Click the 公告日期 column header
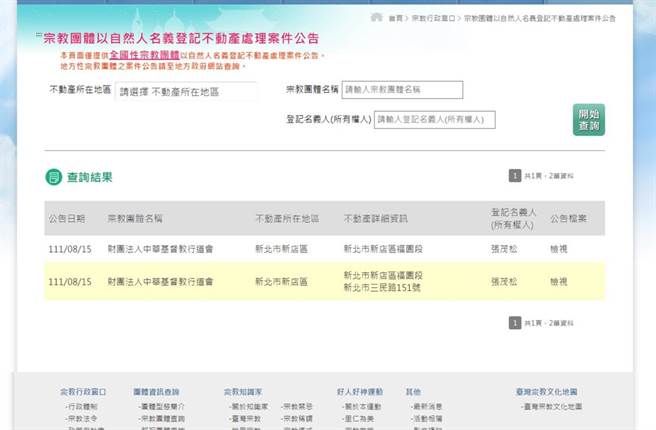Image resolution: width=656 pixels, height=430 pixels. (x=67, y=218)
